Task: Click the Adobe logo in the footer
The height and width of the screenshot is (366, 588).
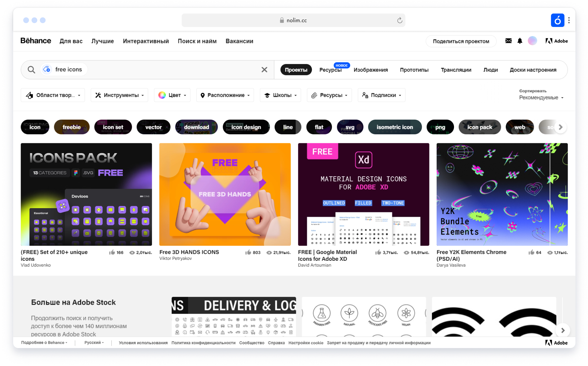Action: [x=556, y=343]
